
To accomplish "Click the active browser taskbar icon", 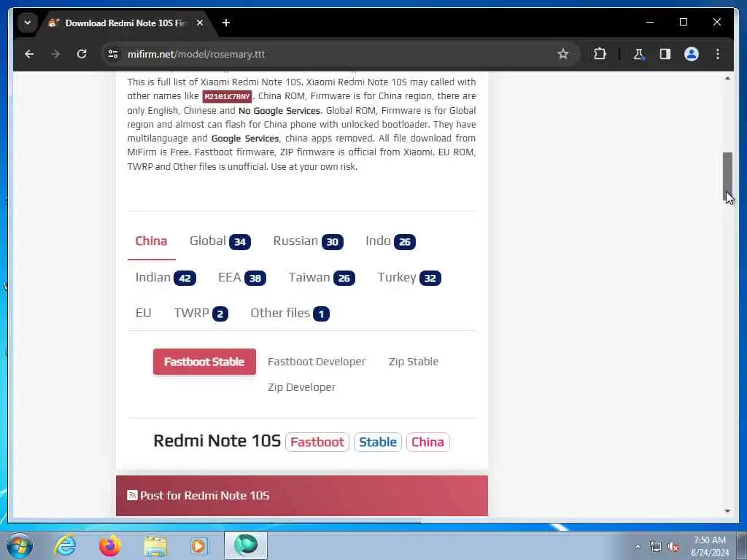I will (246, 545).
